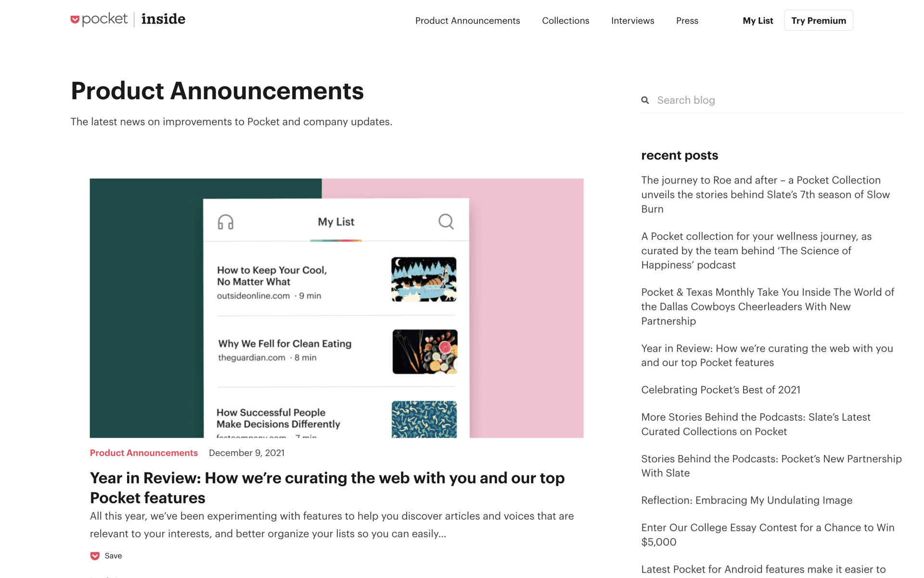The image size is (924, 578).
Task: Open Product Announcements nav item
Action: click(467, 21)
